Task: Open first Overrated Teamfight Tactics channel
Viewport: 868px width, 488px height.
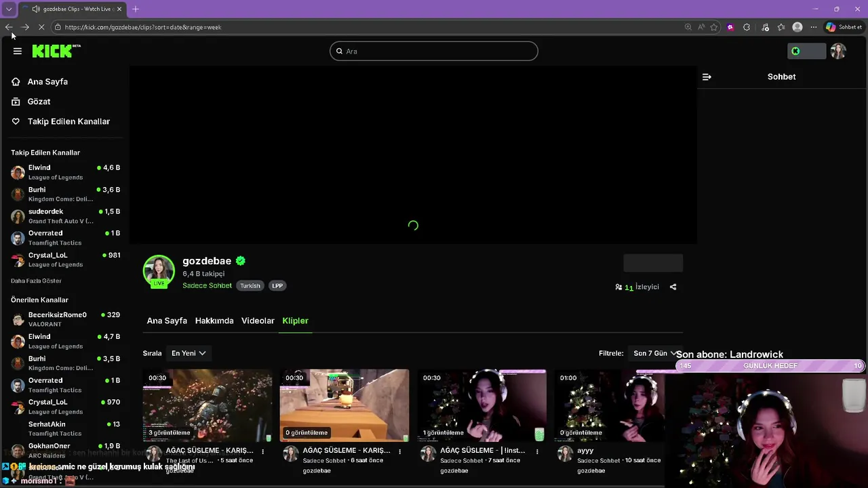Action: coord(66,237)
